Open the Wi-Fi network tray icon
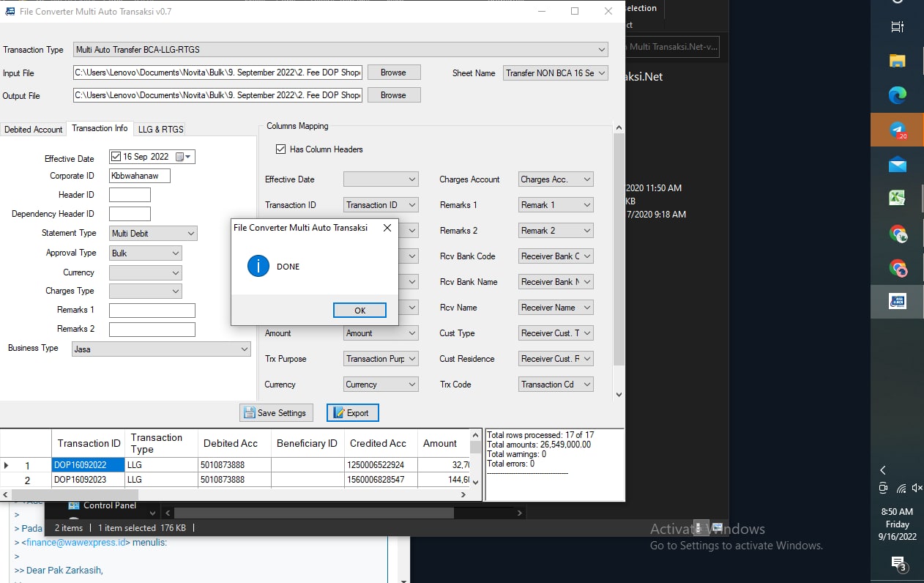 (x=901, y=489)
